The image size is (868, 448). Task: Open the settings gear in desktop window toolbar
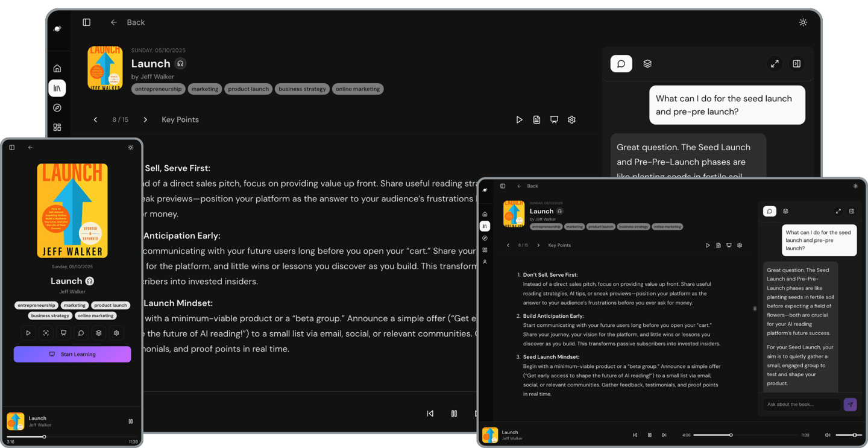571,119
